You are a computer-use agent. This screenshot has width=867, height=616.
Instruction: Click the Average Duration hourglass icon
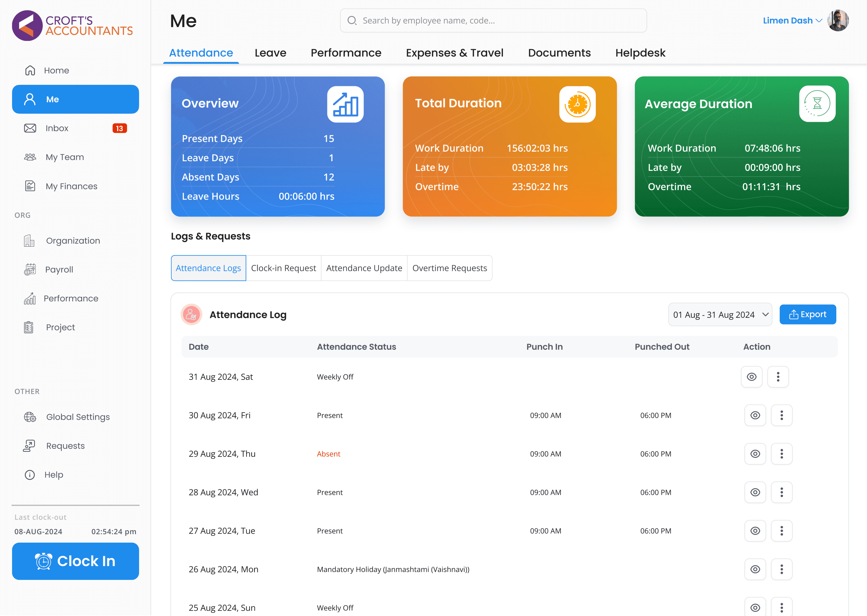click(817, 104)
